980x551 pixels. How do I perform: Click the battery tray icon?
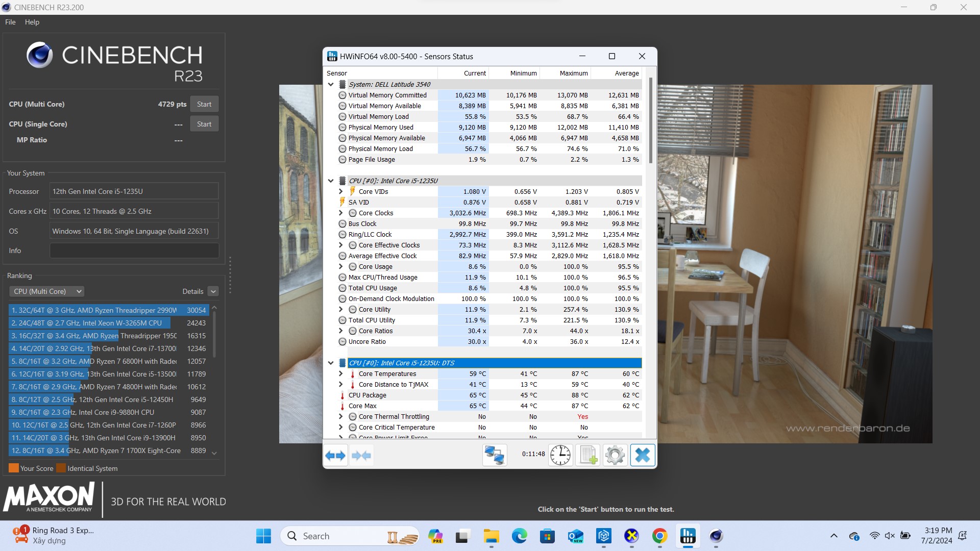tap(905, 536)
